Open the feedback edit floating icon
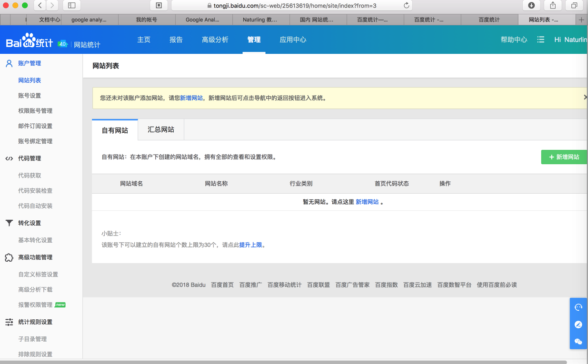Image resolution: width=588 pixels, height=364 pixels. point(578,325)
